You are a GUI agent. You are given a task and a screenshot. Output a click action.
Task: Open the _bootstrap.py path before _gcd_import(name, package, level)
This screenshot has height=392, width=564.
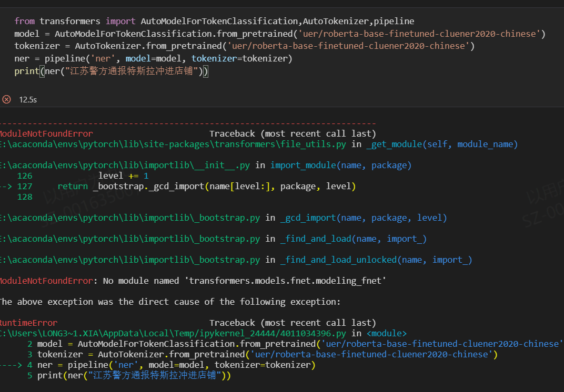(130, 218)
